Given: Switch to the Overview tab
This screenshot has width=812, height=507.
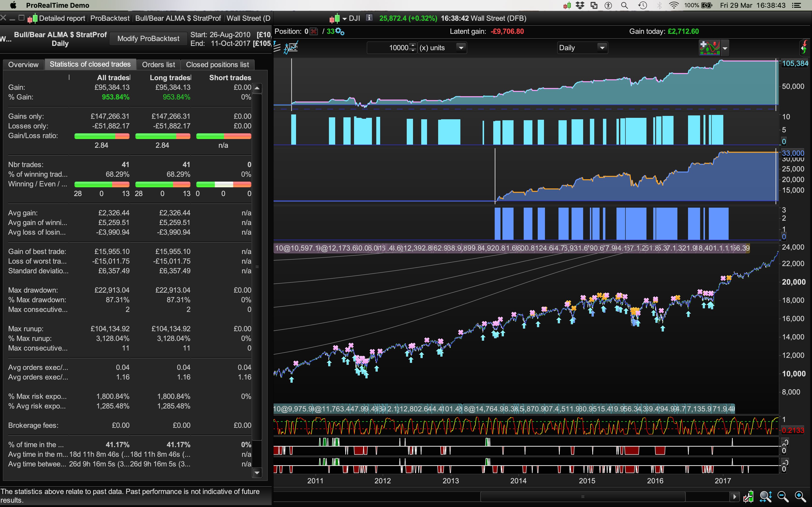Looking at the screenshot, I should pyautogui.click(x=23, y=64).
